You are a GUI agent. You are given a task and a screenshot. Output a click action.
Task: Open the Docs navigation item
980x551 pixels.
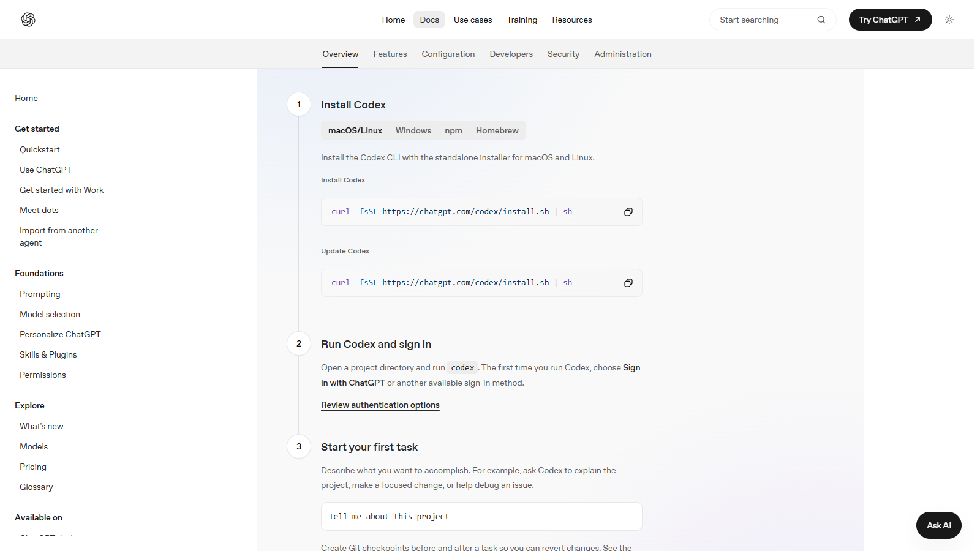[429, 20]
